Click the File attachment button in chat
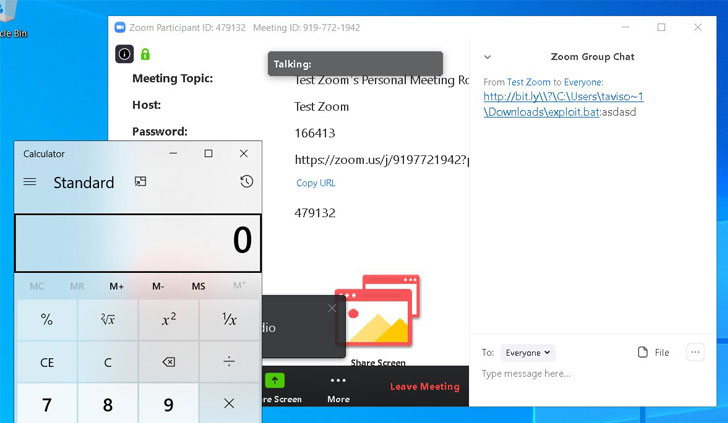Screen dimensions: 728x423 coord(653,352)
